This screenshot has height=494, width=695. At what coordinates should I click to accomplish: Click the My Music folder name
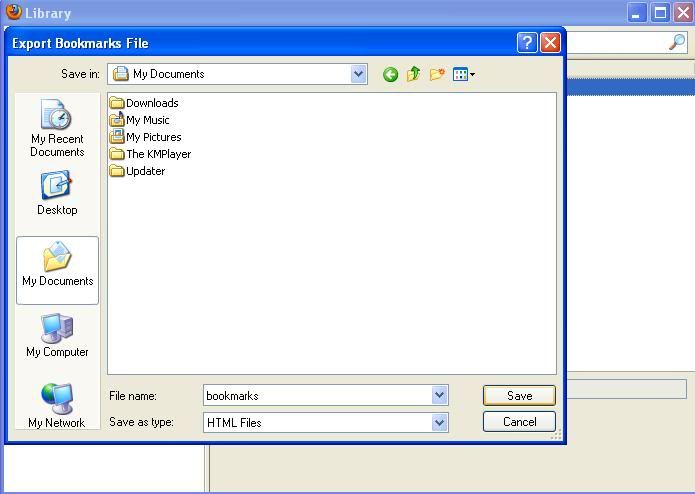148,120
